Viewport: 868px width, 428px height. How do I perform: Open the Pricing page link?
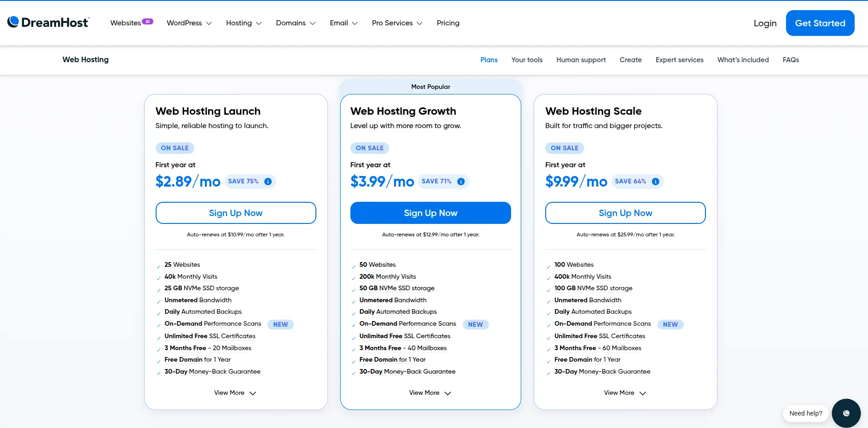(x=448, y=23)
